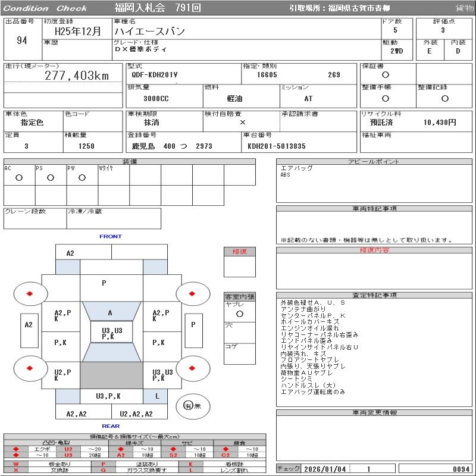Click the 保証書 circle mark

[x=386, y=75]
